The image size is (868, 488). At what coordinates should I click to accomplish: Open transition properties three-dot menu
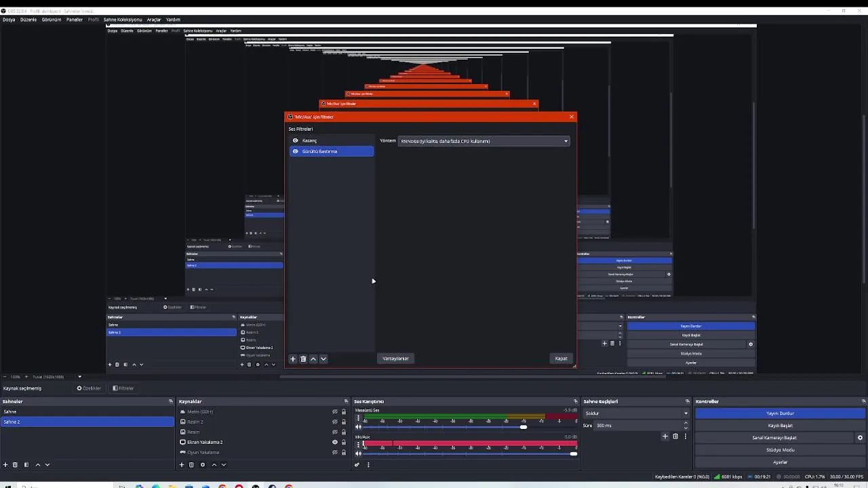685,436
